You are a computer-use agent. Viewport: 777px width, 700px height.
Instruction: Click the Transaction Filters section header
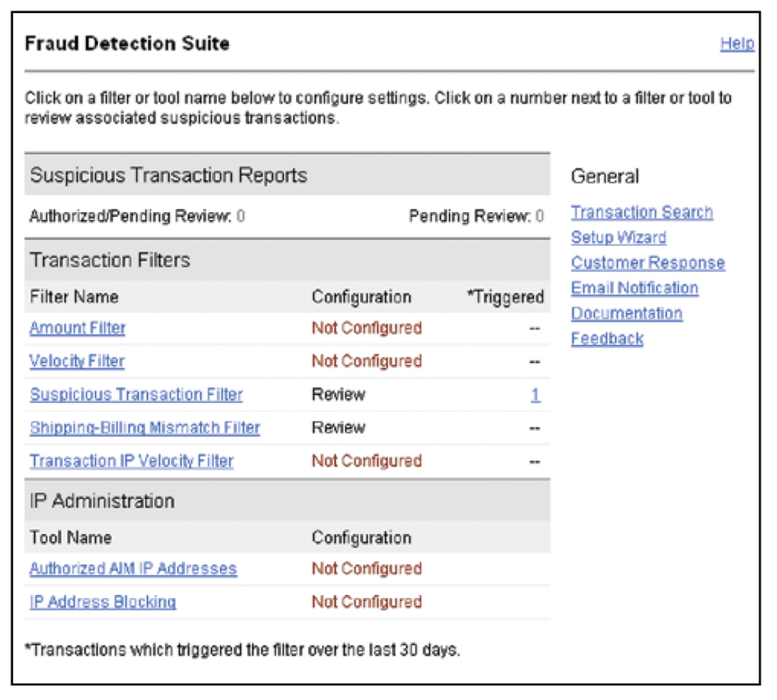(287, 260)
